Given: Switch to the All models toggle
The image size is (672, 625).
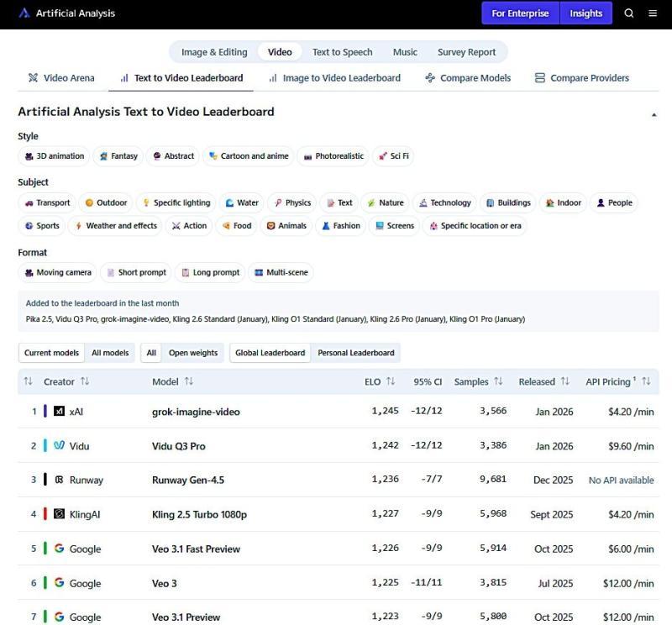Looking at the screenshot, I should click(x=110, y=353).
